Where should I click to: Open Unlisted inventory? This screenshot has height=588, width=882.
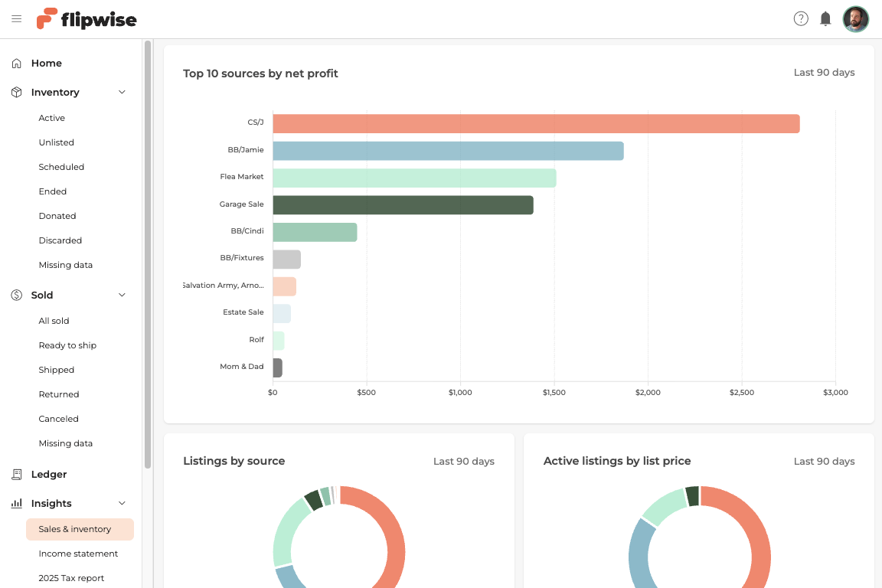[x=56, y=142]
